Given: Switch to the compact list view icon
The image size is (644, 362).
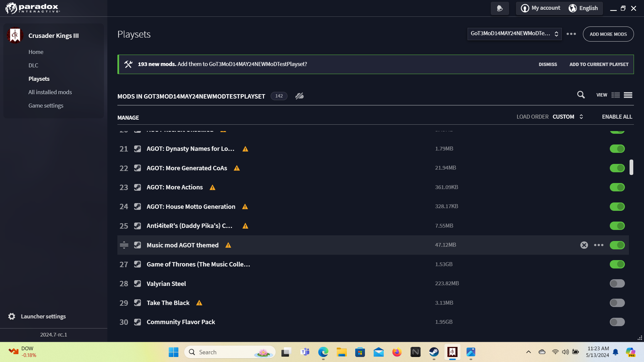Looking at the screenshot, I should tap(628, 95).
